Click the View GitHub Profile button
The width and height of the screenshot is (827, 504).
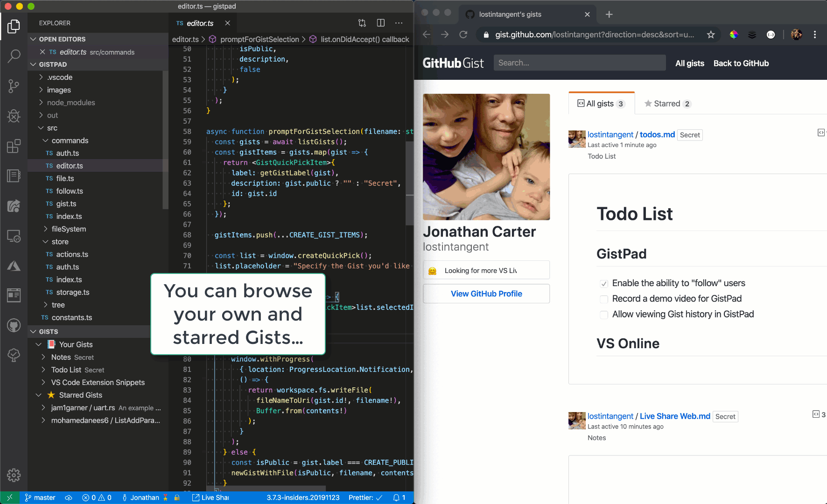click(x=486, y=294)
